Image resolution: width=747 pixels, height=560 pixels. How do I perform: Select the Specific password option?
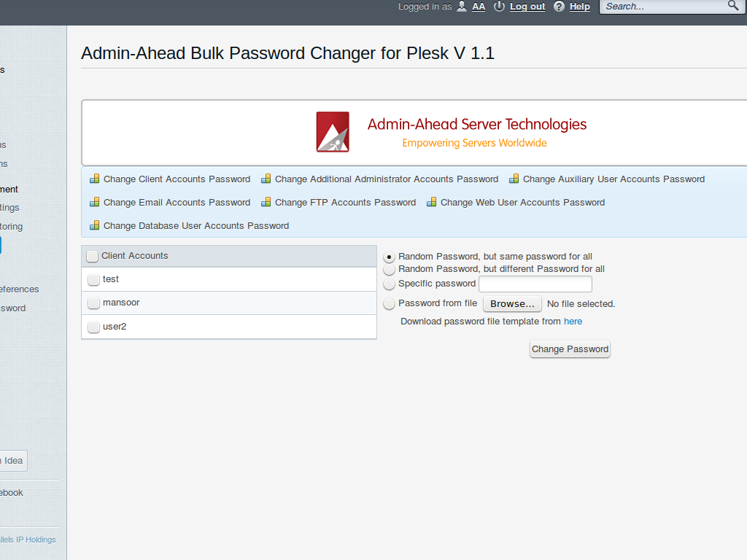click(x=389, y=284)
